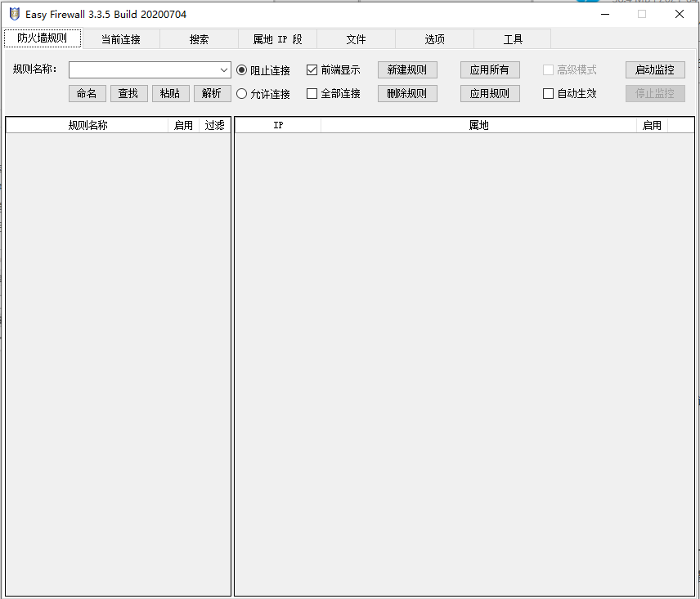
Task: Open the 搜索 tab
Action: pyautogui.click(x=199, y=39)
